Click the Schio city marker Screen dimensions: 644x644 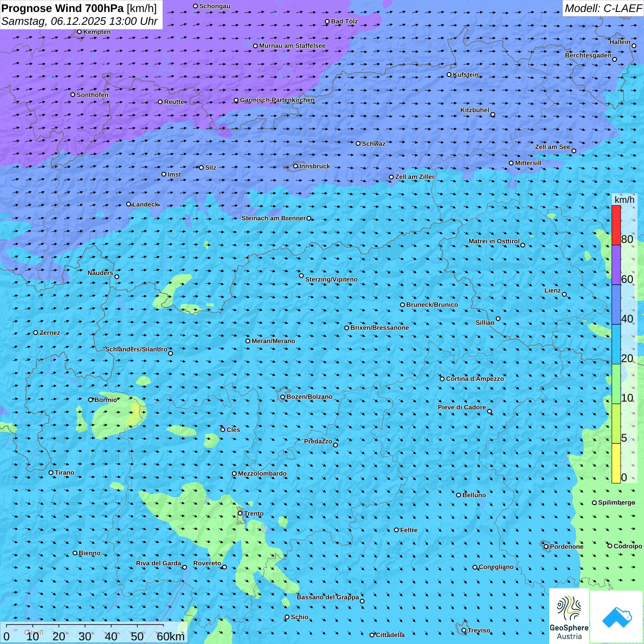(287, 617)
